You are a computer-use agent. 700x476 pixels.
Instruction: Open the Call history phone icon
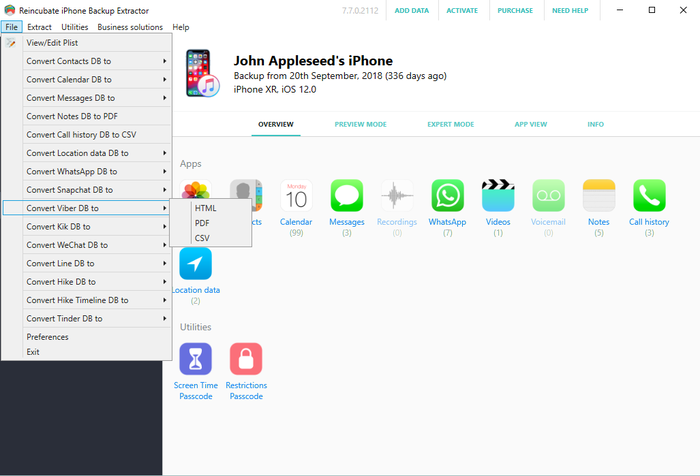(x=650, y=196)
